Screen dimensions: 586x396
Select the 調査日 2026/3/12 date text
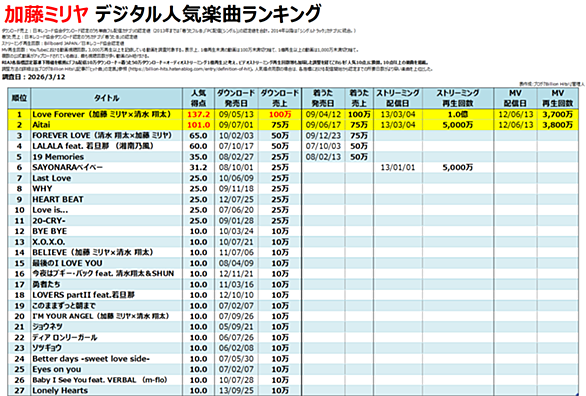34,77
